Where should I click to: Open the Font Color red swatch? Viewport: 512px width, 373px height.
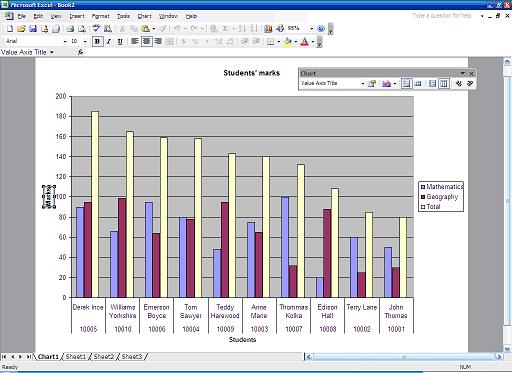tap(304, 42)
